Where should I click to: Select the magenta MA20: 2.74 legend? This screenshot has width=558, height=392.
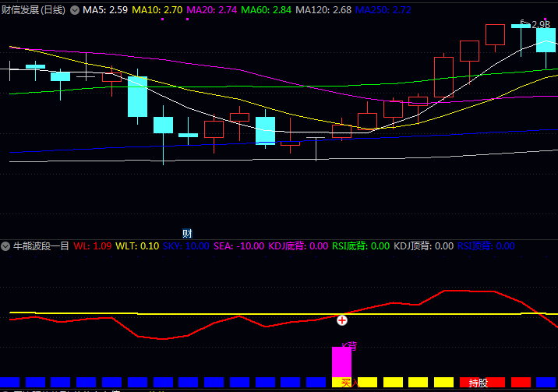click(x=211, y=10)
